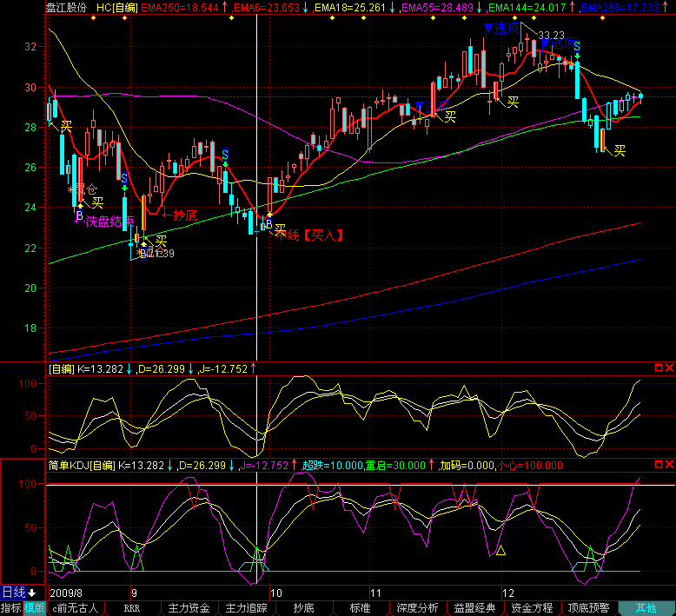Click the S sell marker in late September
The width and height of the screenshot is (676, 616).
[x=225, y=155]
